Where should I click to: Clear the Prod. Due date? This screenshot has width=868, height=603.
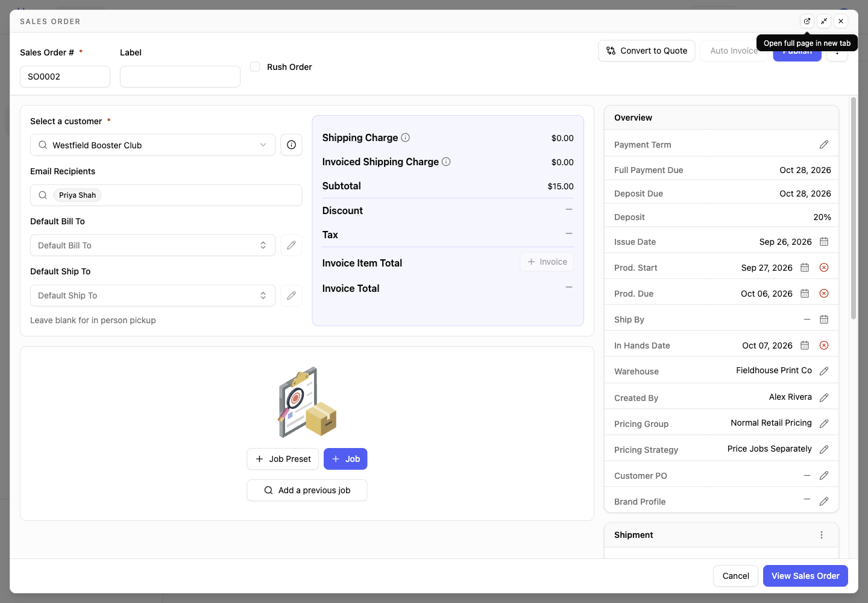tap(824, 294)
